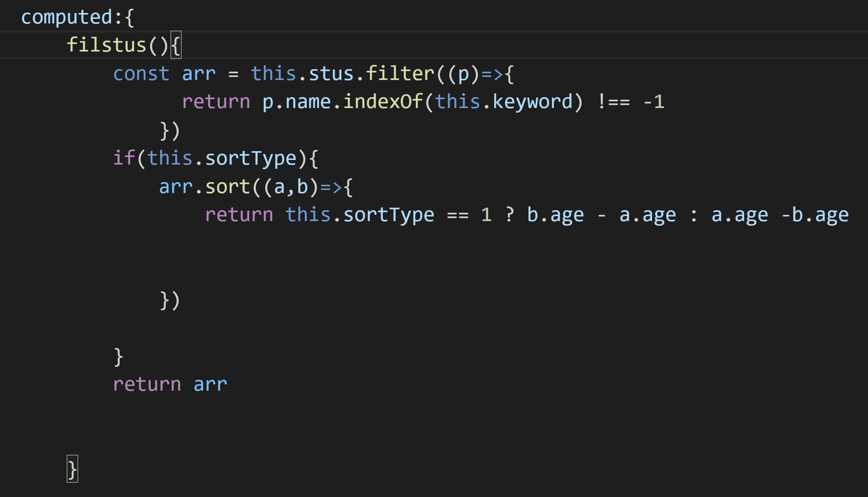The height and width of the screenshot is (497, 868).
Task: Click 'sortType' in the if condition
Action: coord(251,158)
